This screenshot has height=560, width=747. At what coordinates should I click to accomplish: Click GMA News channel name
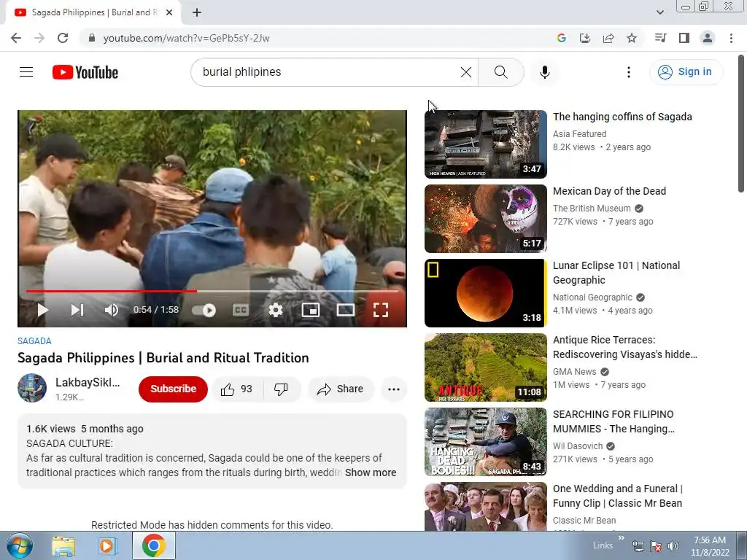(x=575, y=371)
